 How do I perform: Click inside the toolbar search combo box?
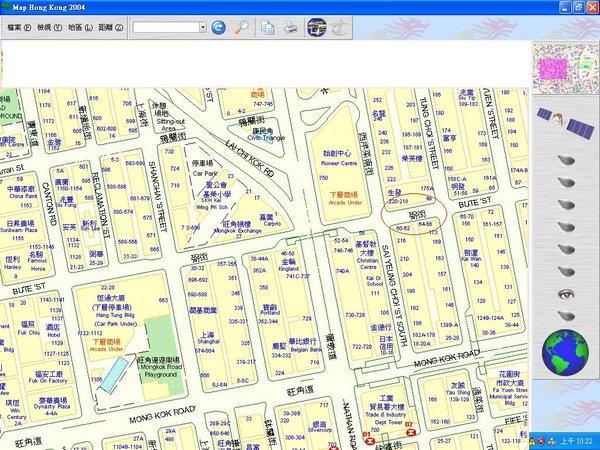pyautogui.click(x=166, y=27)
